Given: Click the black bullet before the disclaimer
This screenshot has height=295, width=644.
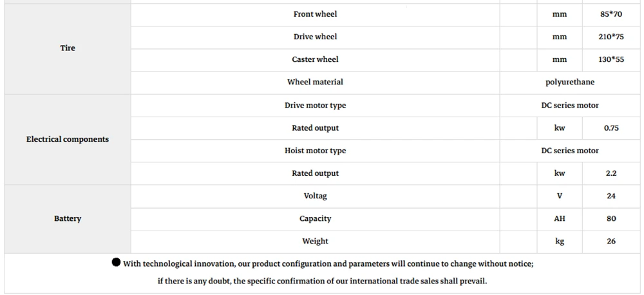Looking at the screenshot, I should [x=116, y=262].
